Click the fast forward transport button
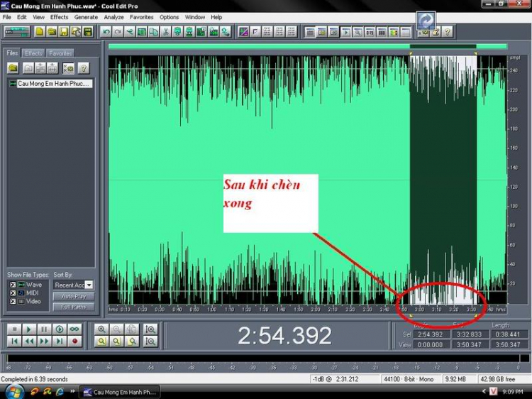532x399 pixels. (44, 341)
